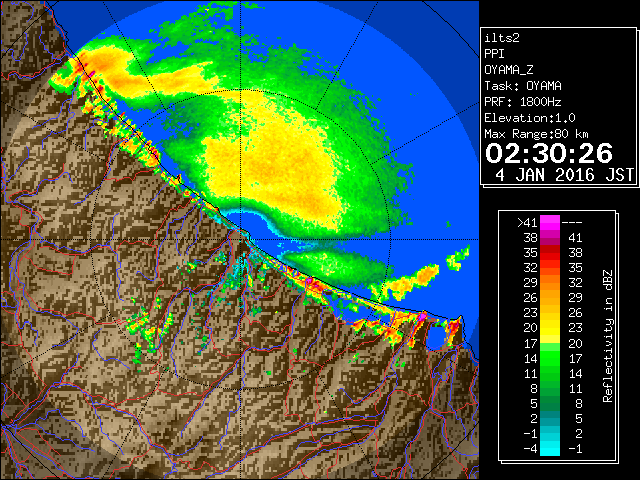Image resolution: width=640 pixels, height=480 pixels.
Task: Click the "---" legend label
Action: (x=572, y=222)
